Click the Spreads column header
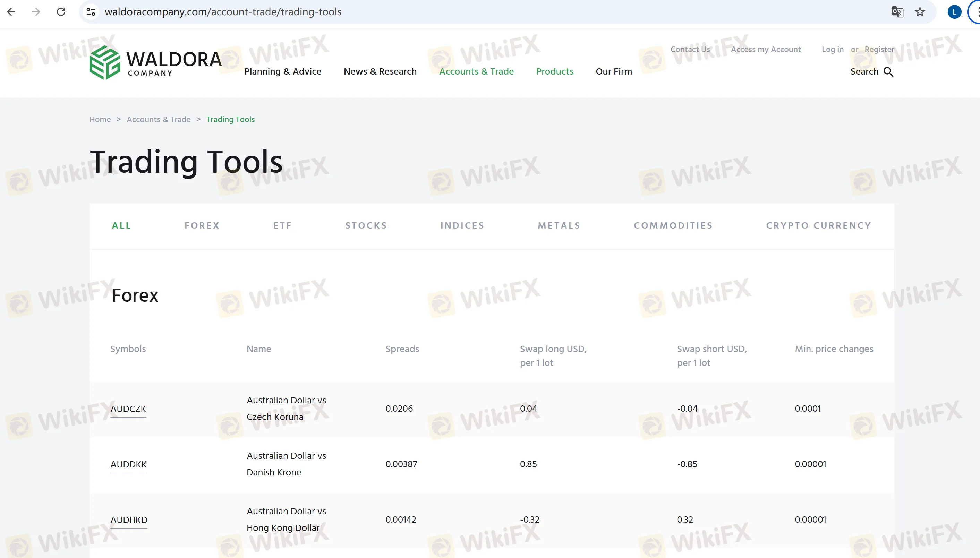This screenshot has width=980, height=558. click(x=402, y=349)
